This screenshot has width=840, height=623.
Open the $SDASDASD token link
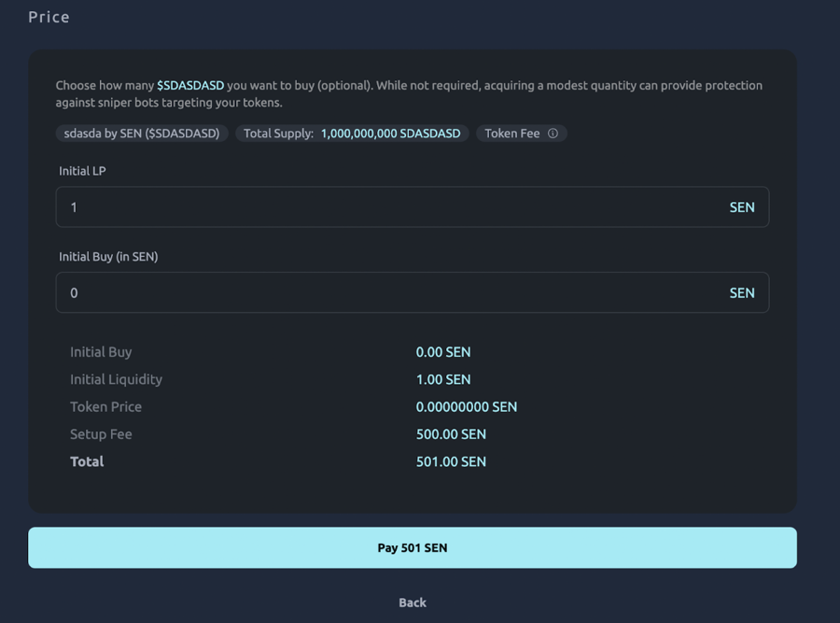[190, 85]
